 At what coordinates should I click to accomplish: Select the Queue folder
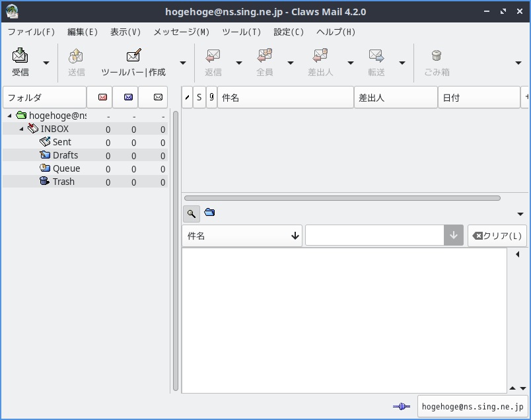click(85, 168)
